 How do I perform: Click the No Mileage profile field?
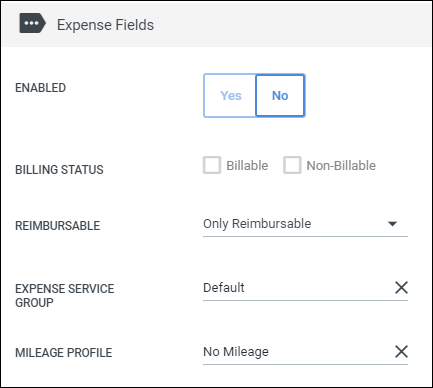(x=298, y=352)
